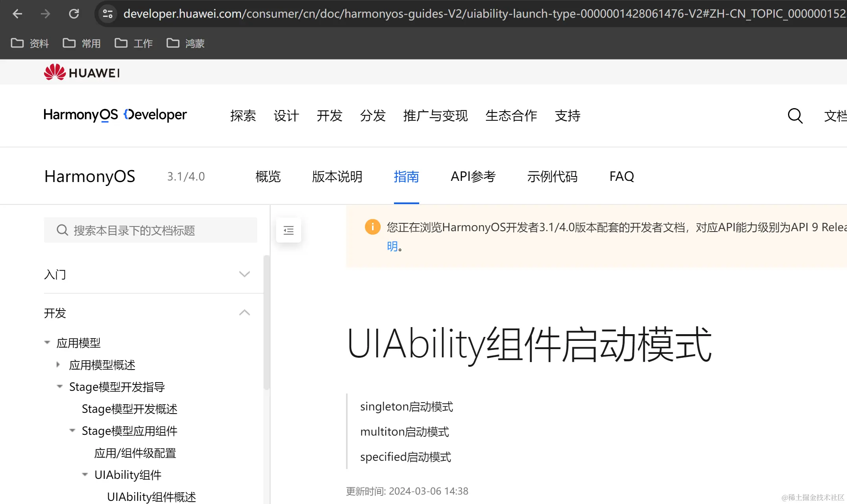Collapse the Stage模型开发指导 tree arrow

pyautogui.click(x=60, y=386)
